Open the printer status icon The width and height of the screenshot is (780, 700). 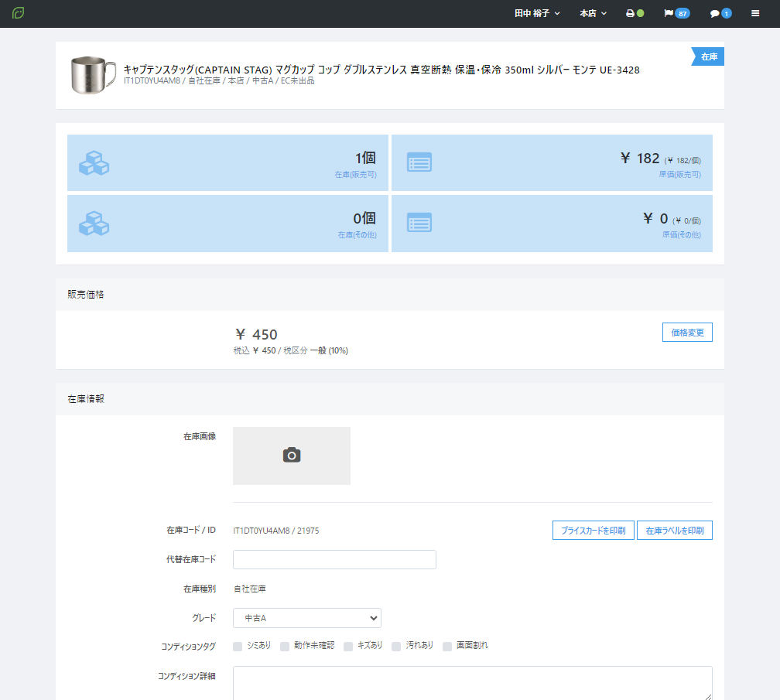(x=635, y=13)
